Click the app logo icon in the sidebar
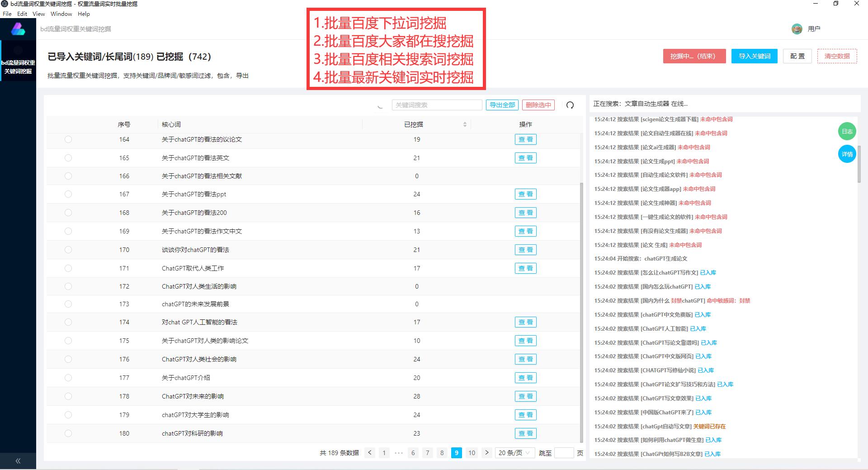The height and width of the screenshot is (470, 868). [18, 28]
